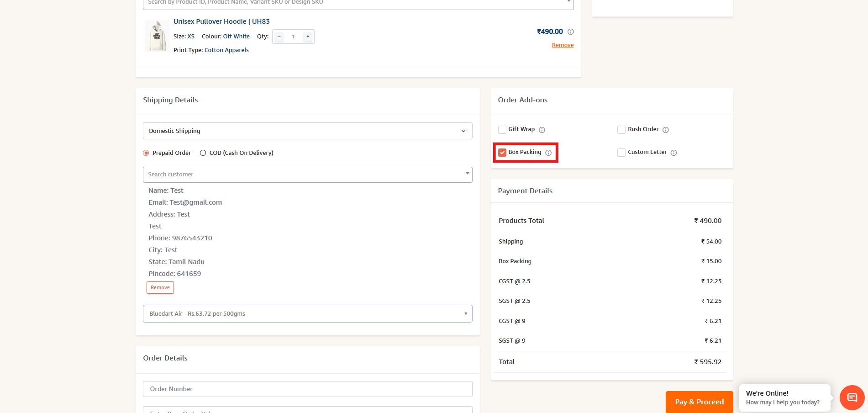Click the Gift Wrap info icon

tap(542, 130)
